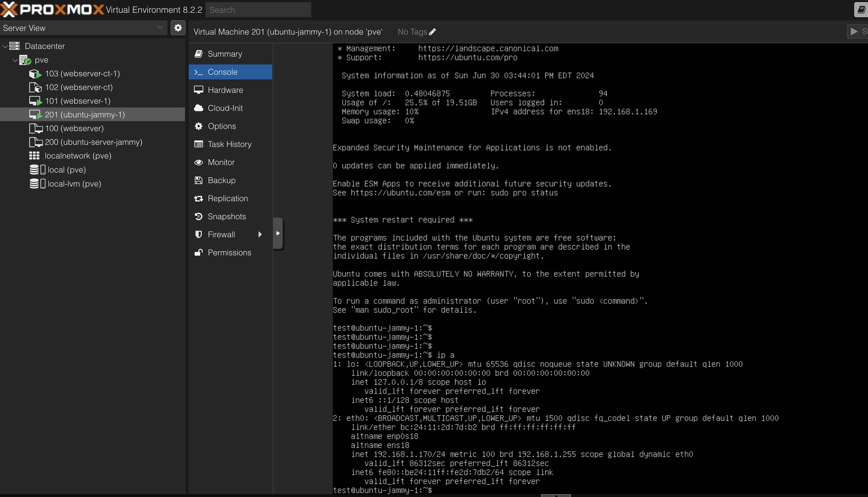The width and height of the screenshot is (868, 497).
Task: Open the Options tab
Action: tap(230, 126)
